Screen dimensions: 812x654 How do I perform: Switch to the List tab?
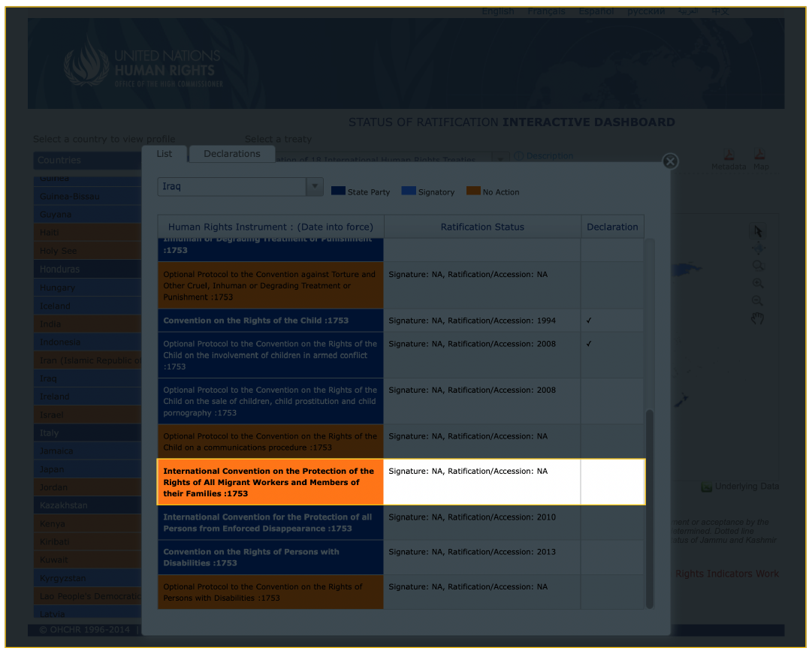[165, 154]
